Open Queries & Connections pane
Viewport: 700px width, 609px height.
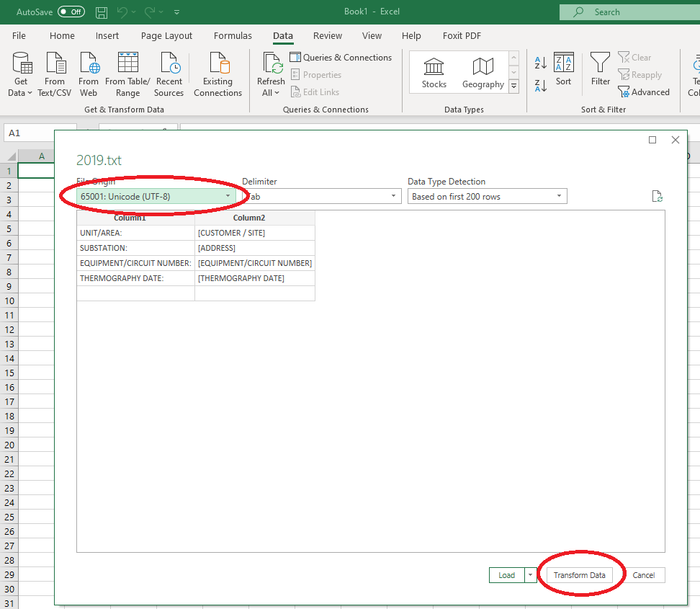coord(341,57)
